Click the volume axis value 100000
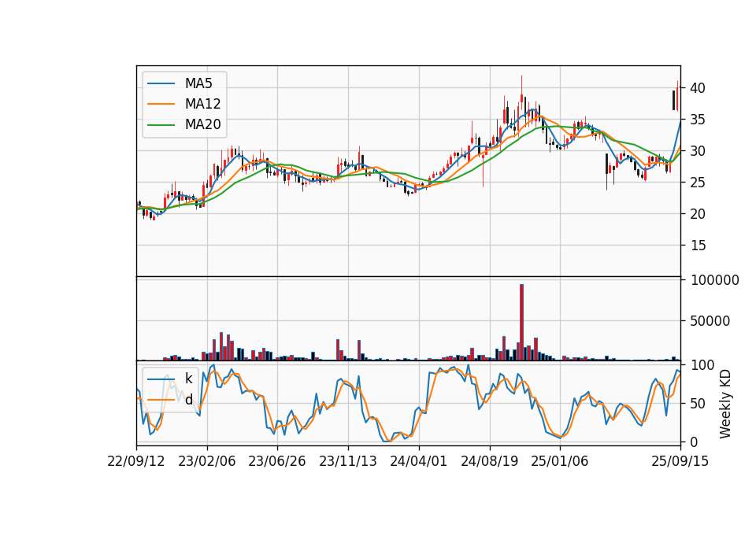756x543 pixels. [714, 280]
